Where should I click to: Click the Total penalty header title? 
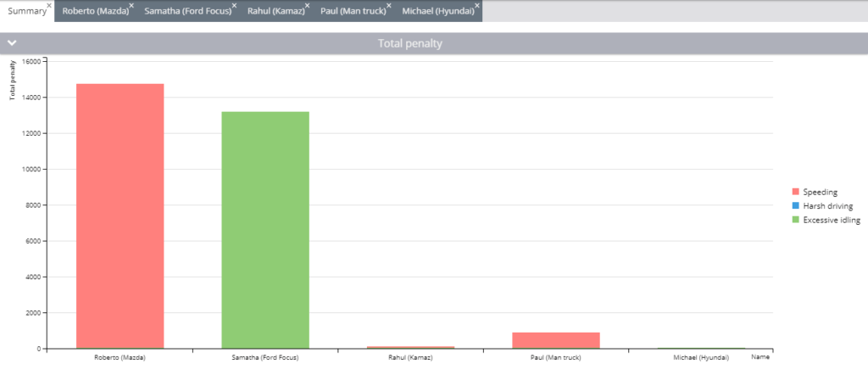pyautogui.click(x=410, y=43)
